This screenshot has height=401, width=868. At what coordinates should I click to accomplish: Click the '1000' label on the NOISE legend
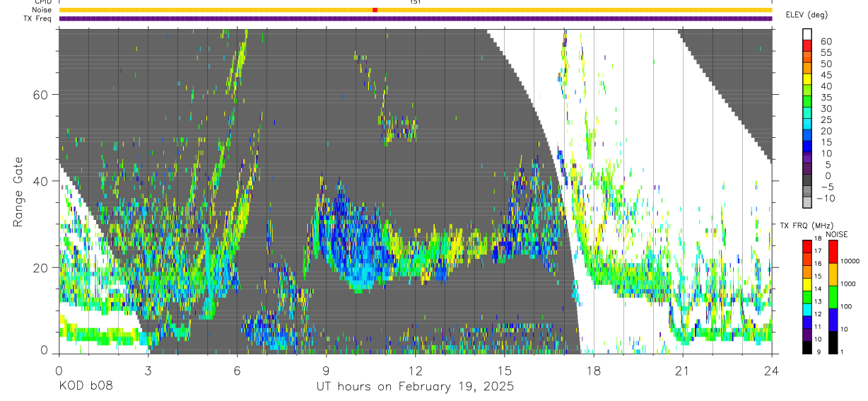coord(849,284)
